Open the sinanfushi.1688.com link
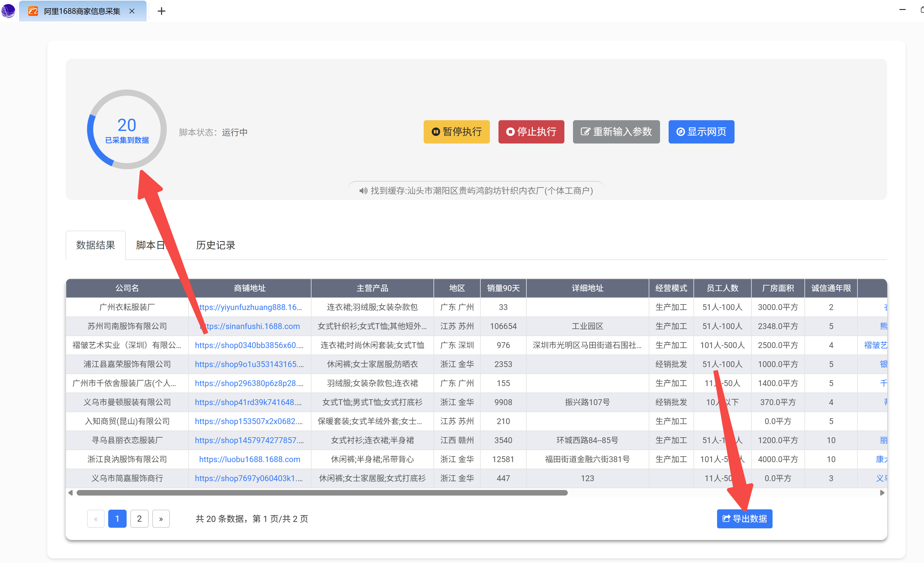Image resolution: width=924 pixels, height=563 pixels. 250,326
